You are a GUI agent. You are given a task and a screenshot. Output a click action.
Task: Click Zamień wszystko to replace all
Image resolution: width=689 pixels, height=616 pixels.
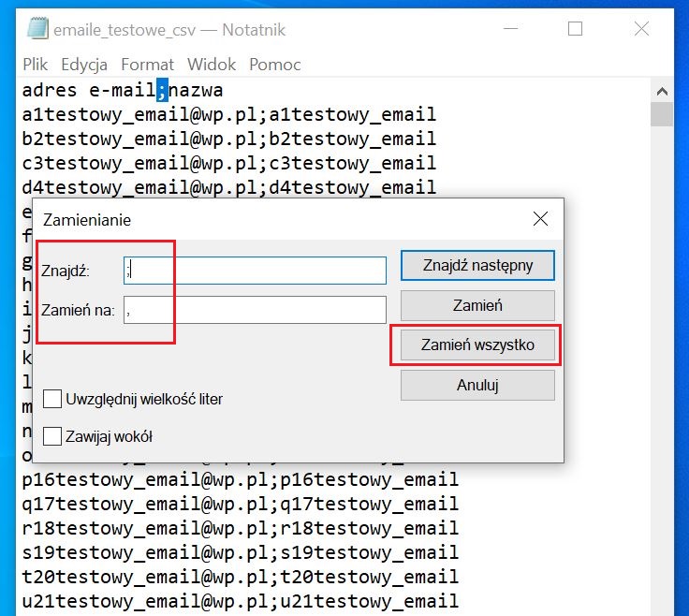477,345
